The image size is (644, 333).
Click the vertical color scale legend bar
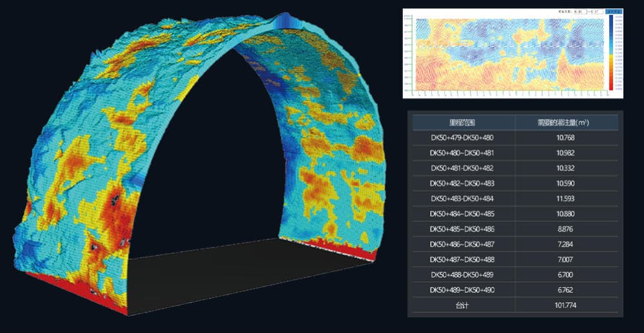(x=612, y=52)
